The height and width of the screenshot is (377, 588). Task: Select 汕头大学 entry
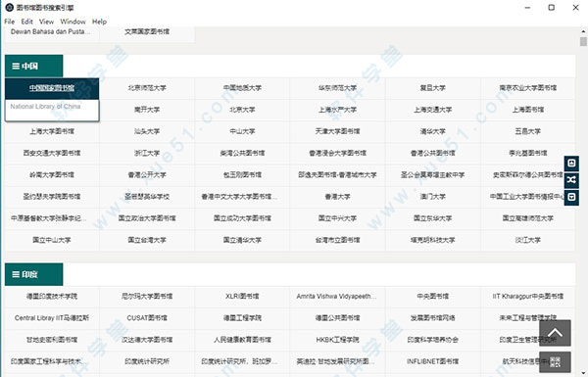coord(147,131)
